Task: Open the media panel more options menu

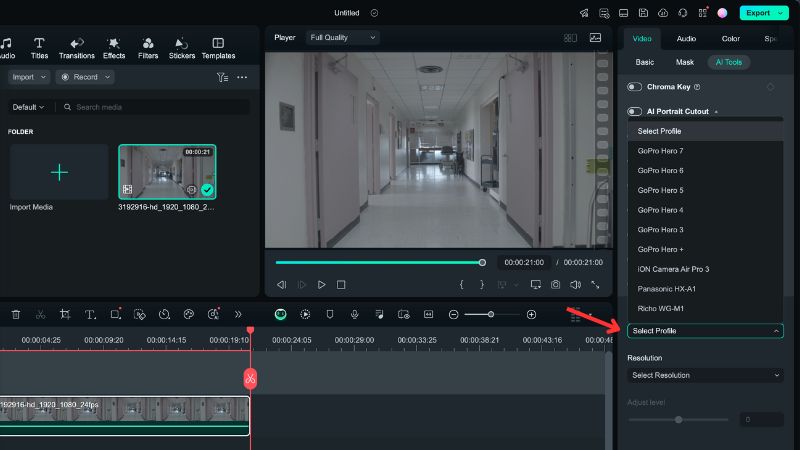Action: click(242, 78)
